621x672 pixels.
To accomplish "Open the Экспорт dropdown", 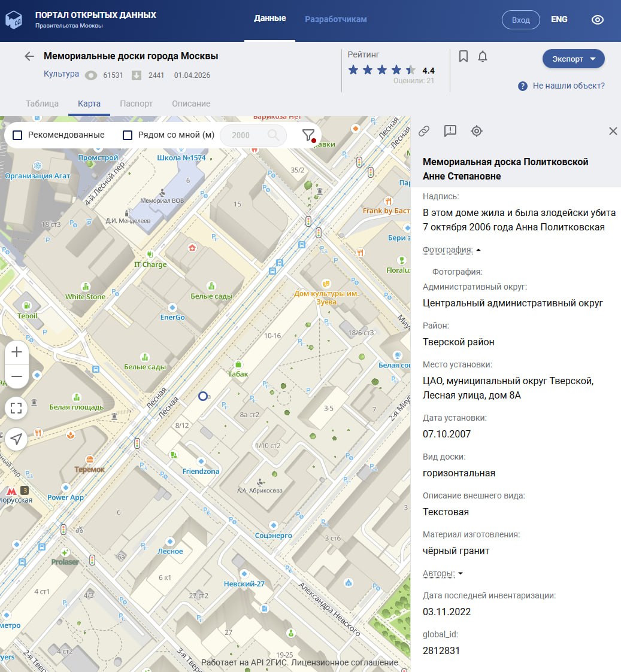I will coord(574,59).
